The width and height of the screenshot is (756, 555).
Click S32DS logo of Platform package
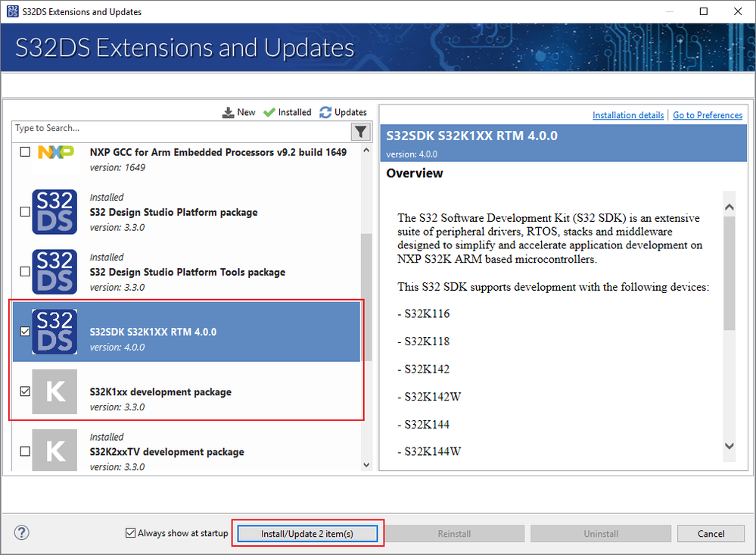click(x=54, y=212)
